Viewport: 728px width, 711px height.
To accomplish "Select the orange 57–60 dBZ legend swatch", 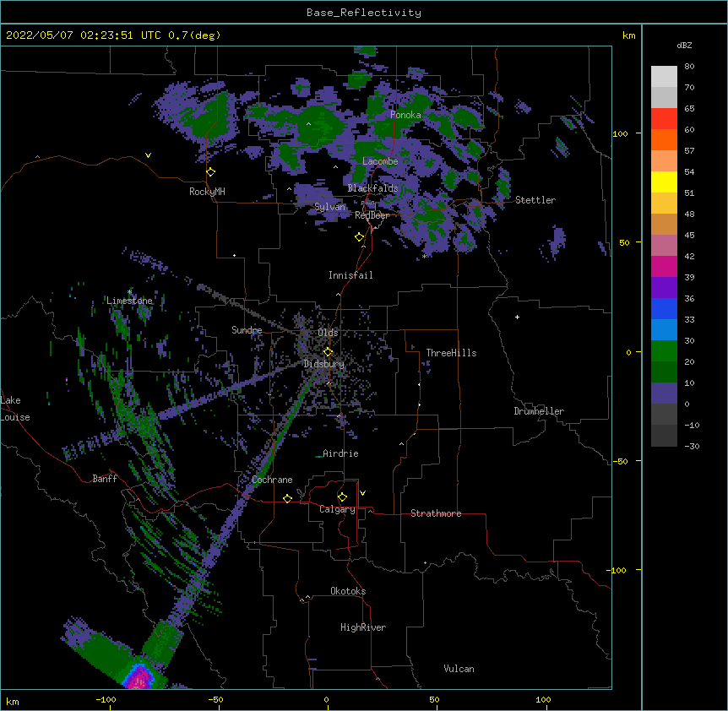I will (664, 139).
